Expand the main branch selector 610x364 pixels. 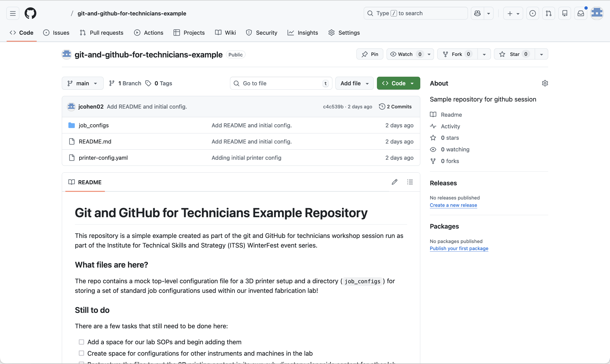(x=83, y=83)
